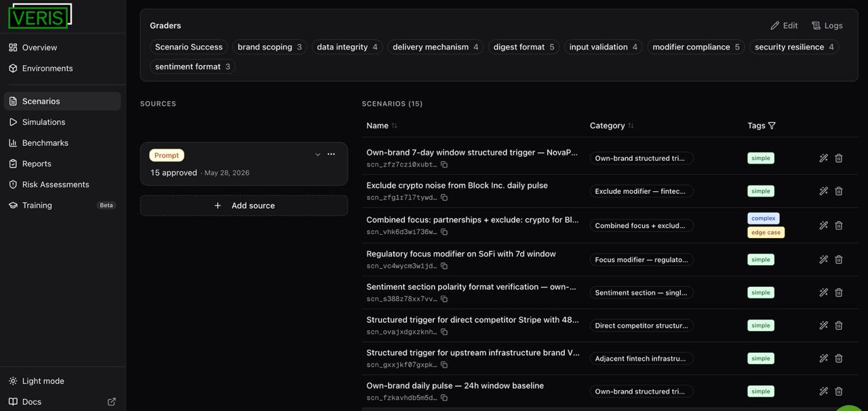868x411 pixels.
Task: Copy the scn_ovajxdgxzknh scenario ID
Action: 444,332
